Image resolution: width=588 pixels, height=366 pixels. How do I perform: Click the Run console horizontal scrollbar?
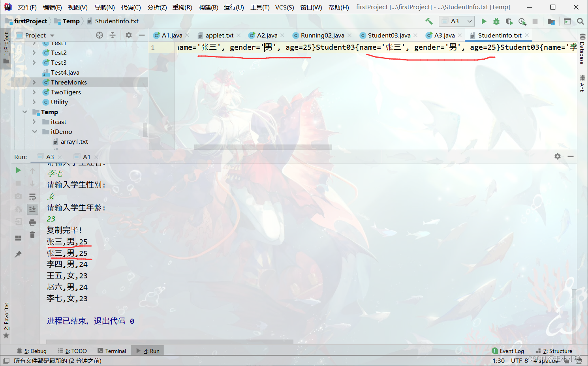point(170,342)
